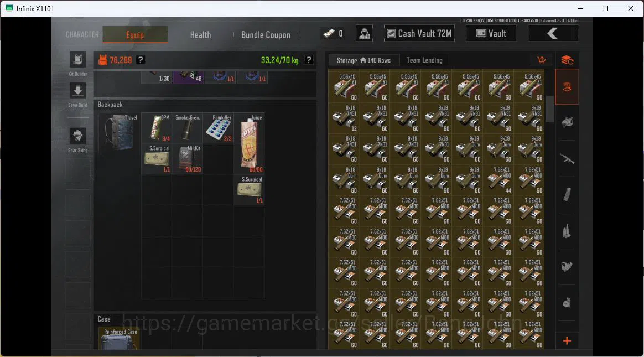The image size is (644, 357).
Task: Click the Infinix X1101 window title icon
Action: 9,8
